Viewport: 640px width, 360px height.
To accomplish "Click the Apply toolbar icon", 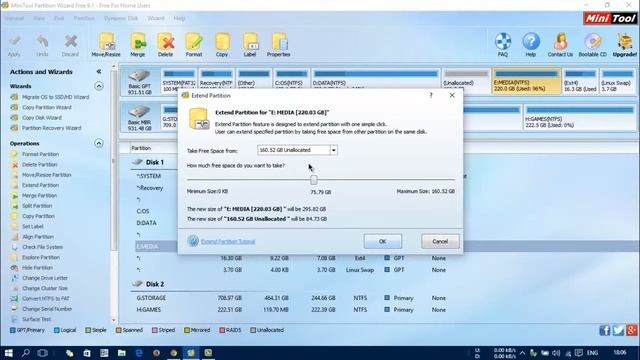I will click(14, 45).
